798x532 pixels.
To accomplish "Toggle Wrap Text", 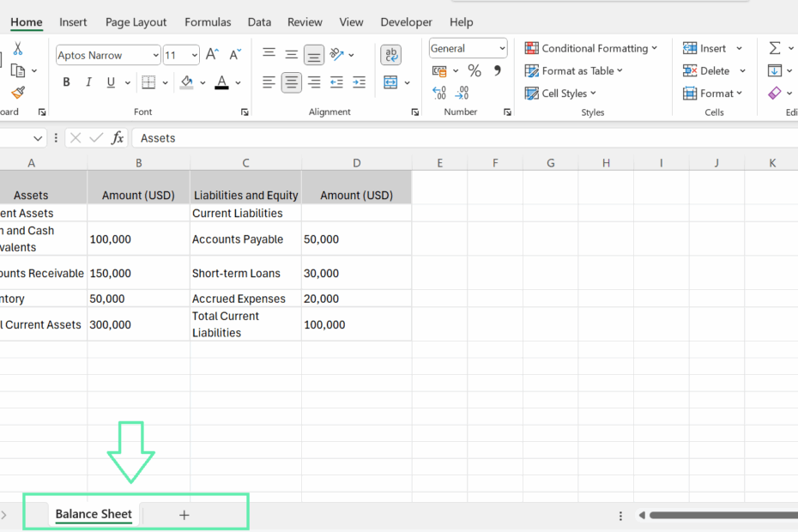I will (391, 54).
